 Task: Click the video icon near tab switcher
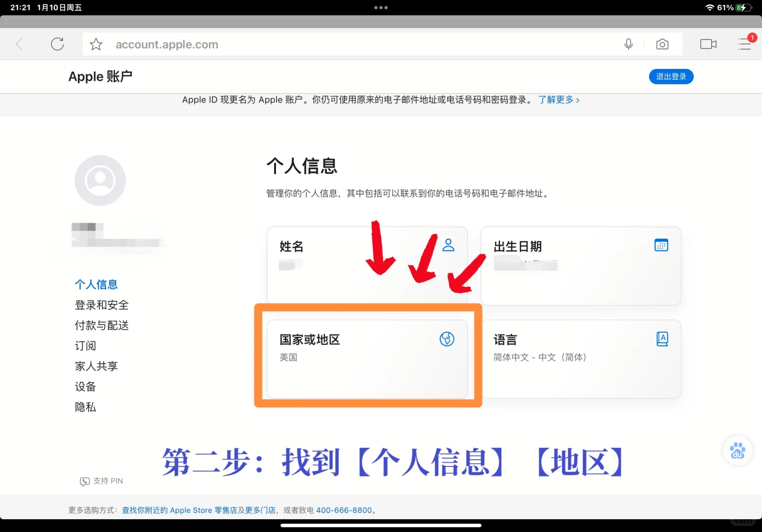click(x=708, y=44)
